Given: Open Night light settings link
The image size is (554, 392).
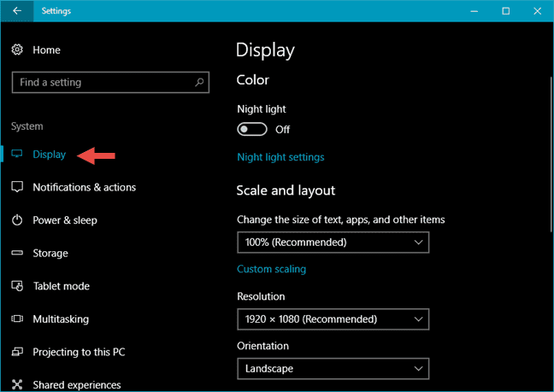Looking at the screenshot, I should pyautogui.click(x=280, y=157).
